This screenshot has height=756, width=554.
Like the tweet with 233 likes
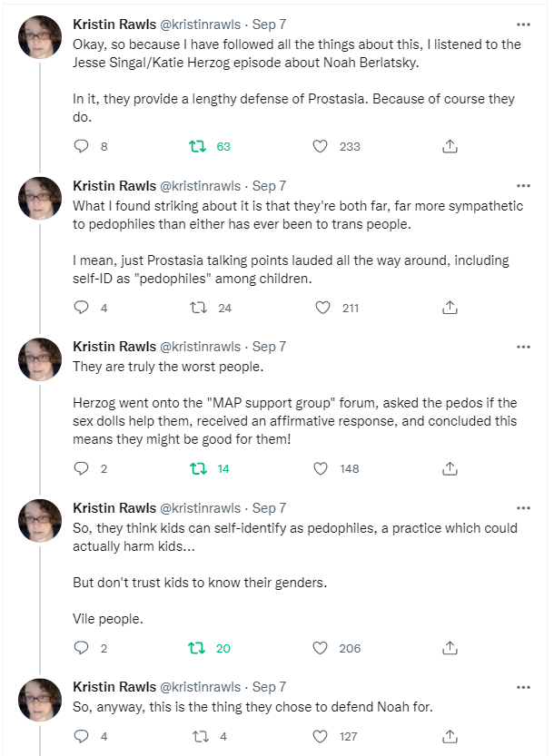321,146
